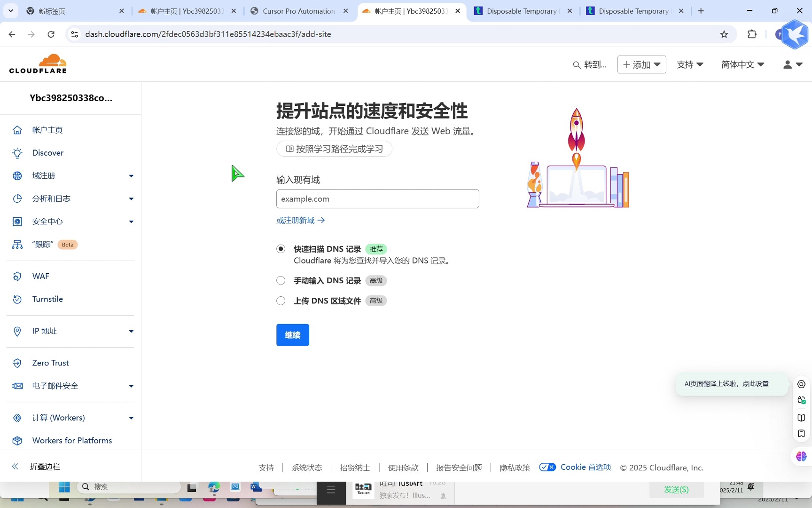Open the browser extensions puzzle icon

click(x=752, y=34)
